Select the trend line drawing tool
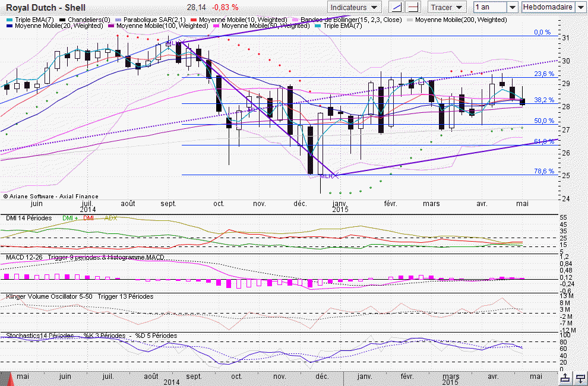The height and width of the screenshot is (386, 588). [x=396, y=7]
